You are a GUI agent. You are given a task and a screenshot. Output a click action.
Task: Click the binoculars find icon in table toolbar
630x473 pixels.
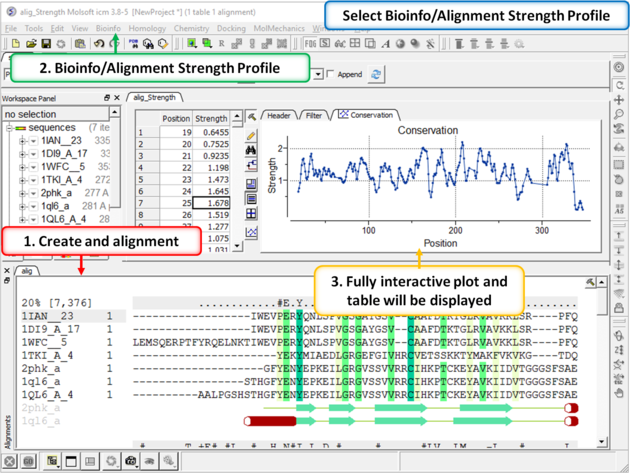[x=251, y=150]
